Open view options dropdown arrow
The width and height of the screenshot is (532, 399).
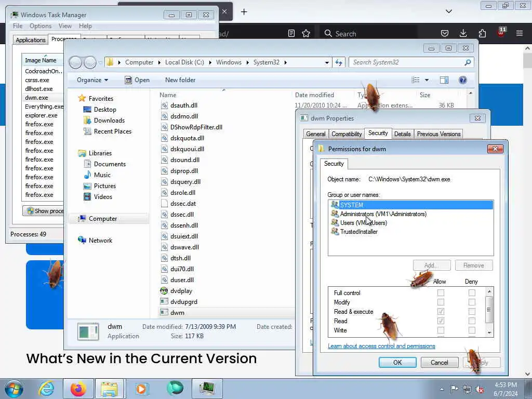(x=427, y=80)
